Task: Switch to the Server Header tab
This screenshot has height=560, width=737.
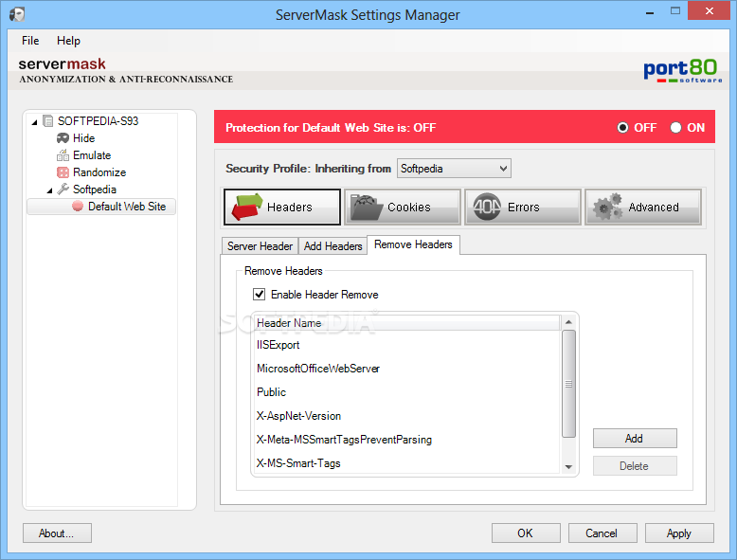Action: point(260,246)
